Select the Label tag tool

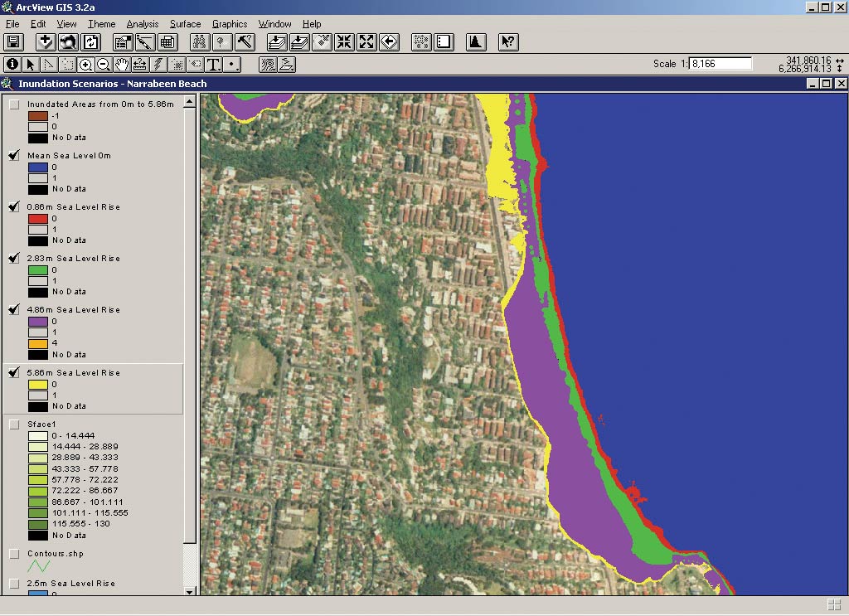[196, 65]
